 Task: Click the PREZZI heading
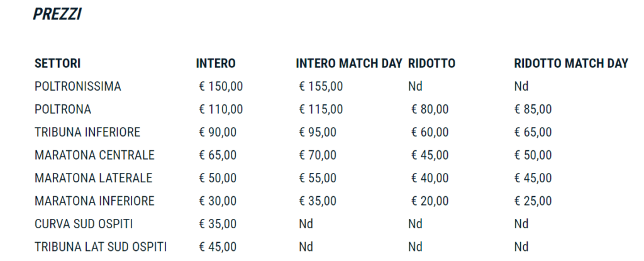pyautogui.click(x=57, y=15)
